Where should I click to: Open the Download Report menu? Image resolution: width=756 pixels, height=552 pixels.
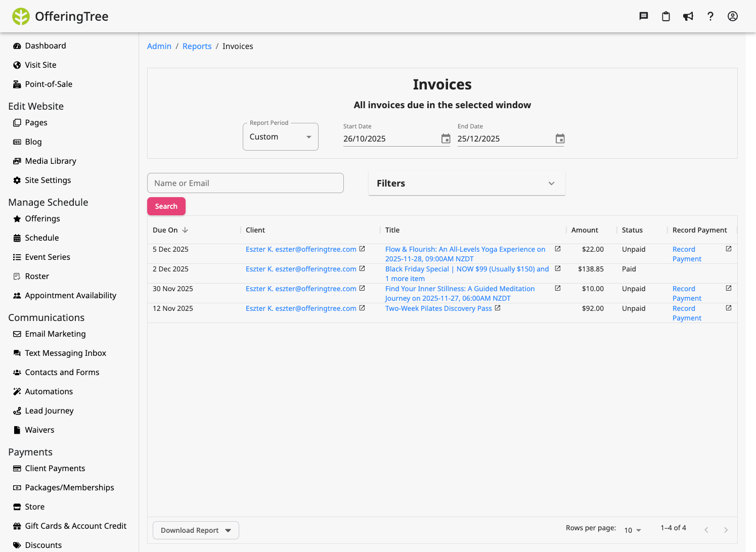coord(196,530)
